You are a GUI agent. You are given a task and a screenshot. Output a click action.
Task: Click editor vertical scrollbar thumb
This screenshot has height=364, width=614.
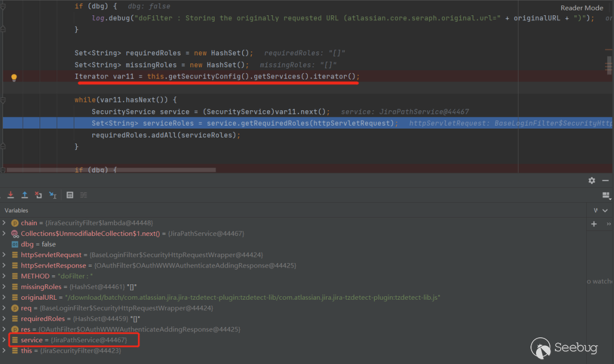[609, 65]
